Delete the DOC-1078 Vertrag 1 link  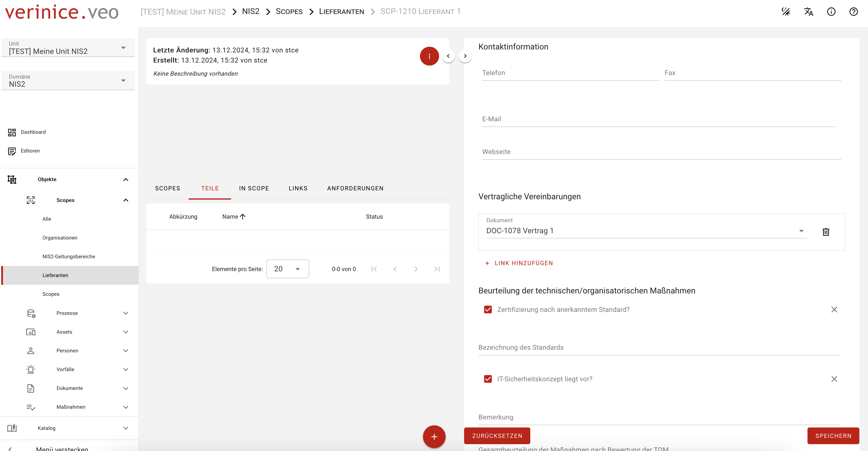coord(826,232)
